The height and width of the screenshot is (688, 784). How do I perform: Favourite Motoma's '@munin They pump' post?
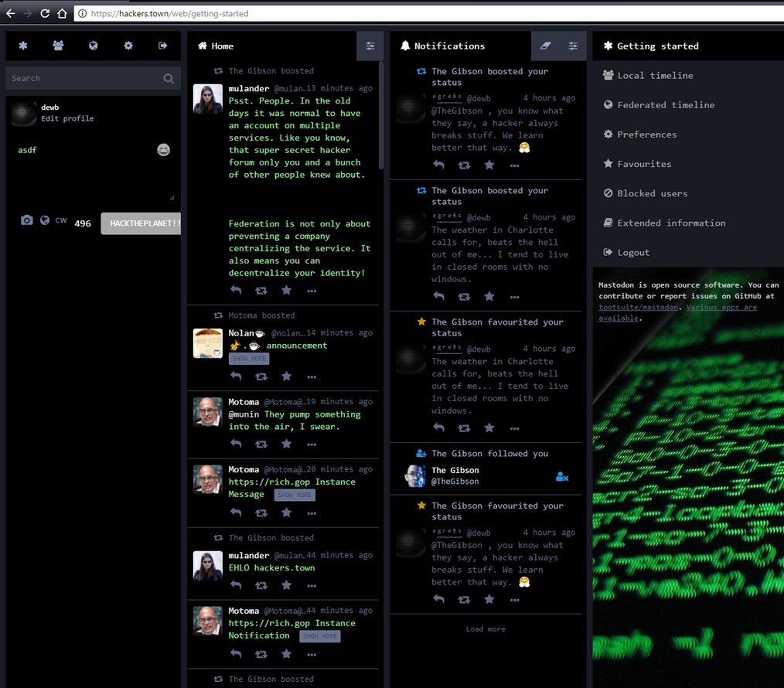click(x=287, y=444)
